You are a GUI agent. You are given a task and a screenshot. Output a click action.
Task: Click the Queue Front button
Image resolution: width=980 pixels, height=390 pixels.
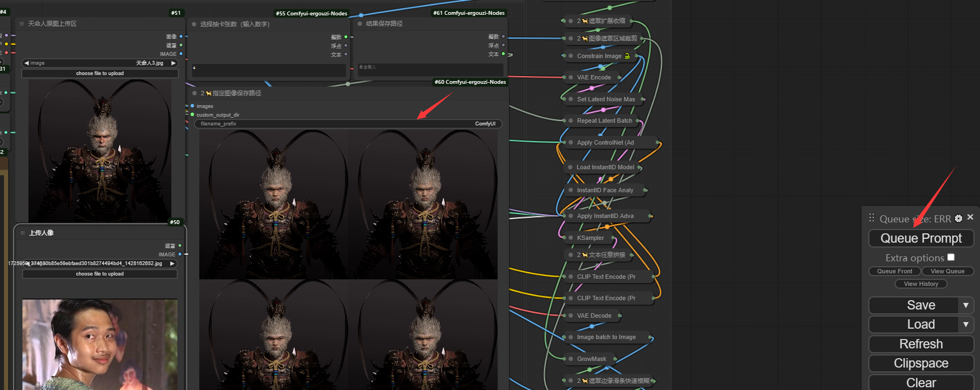[x=895, y=271]
